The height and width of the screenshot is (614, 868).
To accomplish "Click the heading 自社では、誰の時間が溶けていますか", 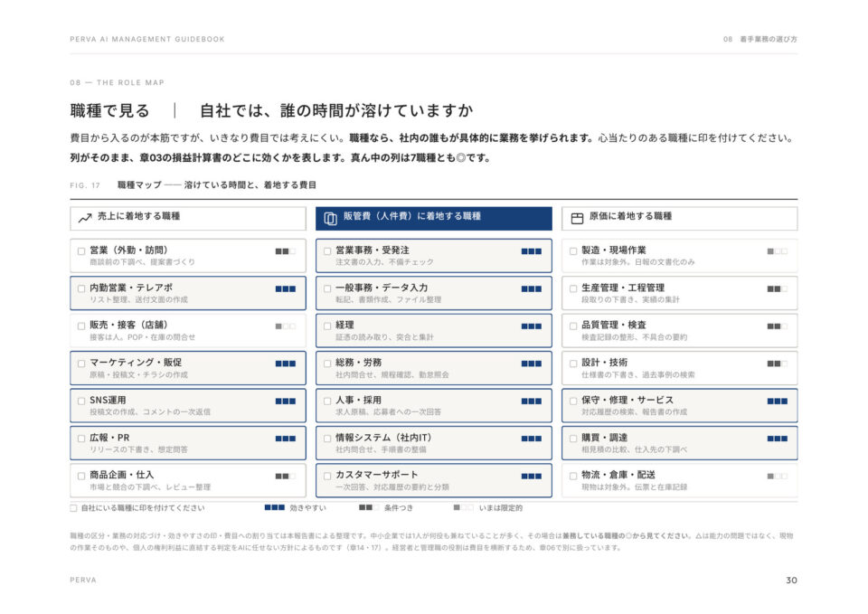I will 336,110.
